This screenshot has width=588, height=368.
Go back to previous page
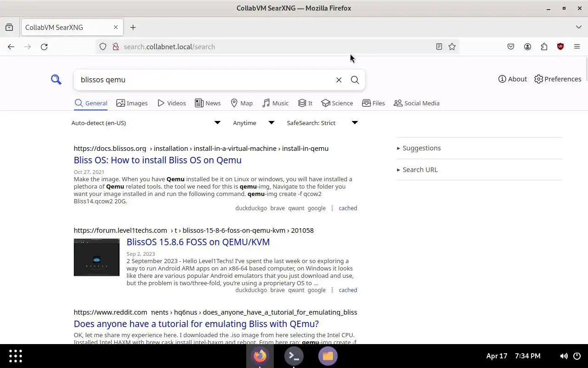click(x=11, y=46)
